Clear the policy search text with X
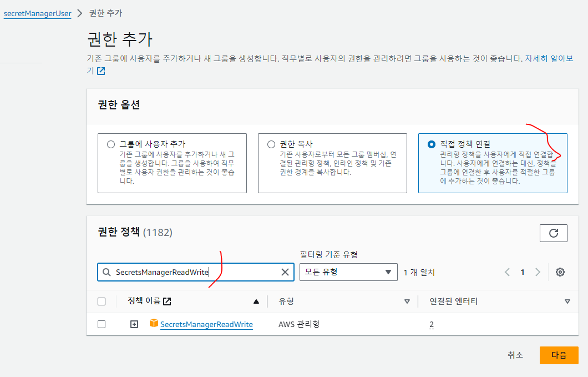This screenshot has width=588, height=377. click(285, 272)
